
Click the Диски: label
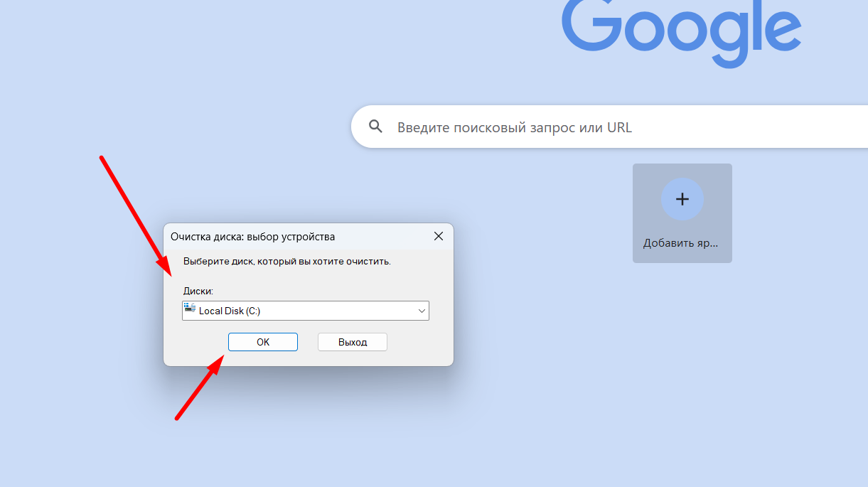tap(198, 291)
